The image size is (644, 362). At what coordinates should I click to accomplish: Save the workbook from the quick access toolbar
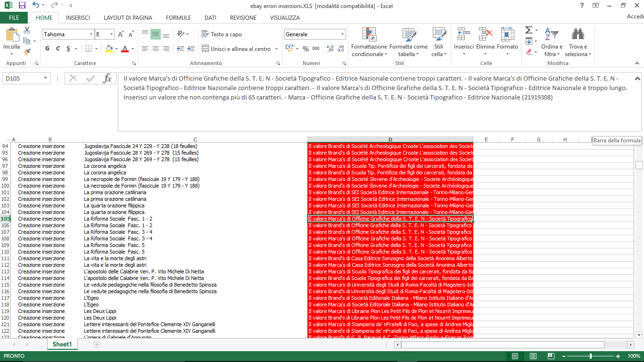click(x=22, y=6)
